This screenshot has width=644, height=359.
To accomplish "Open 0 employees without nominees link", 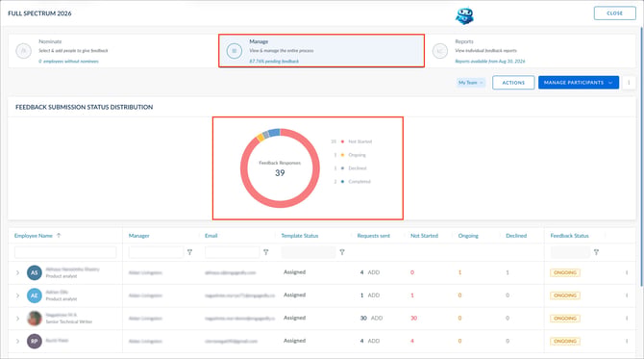I will 68,62.
